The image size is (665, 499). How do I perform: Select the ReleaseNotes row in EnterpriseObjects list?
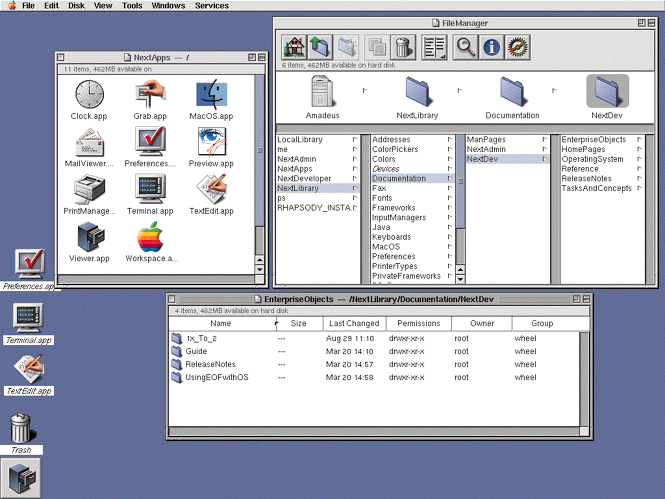(374, 364)
